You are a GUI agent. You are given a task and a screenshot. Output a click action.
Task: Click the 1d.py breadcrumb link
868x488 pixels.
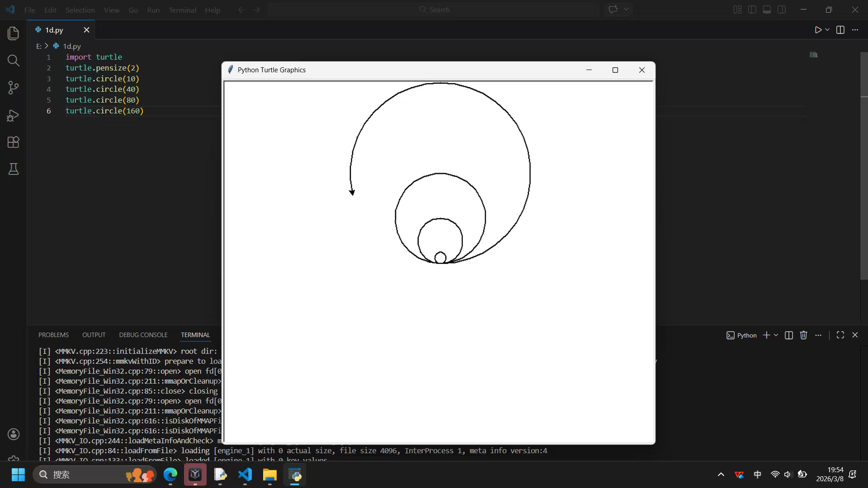click(x=71, y=46)
